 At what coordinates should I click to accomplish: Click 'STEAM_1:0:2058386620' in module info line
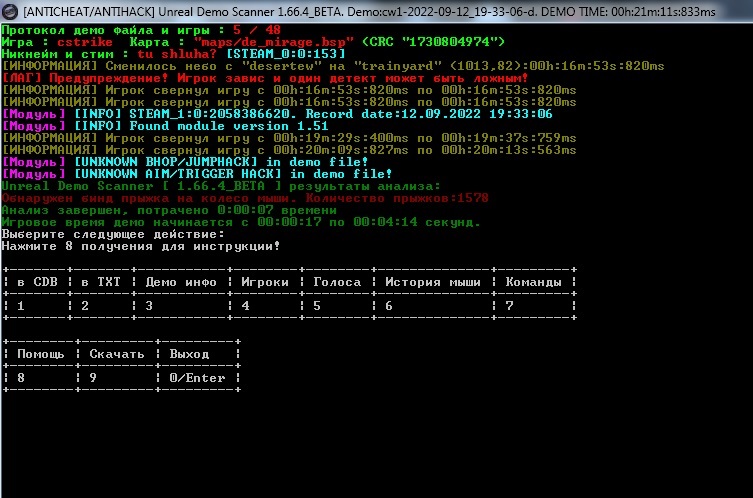[x=209, y=114]
